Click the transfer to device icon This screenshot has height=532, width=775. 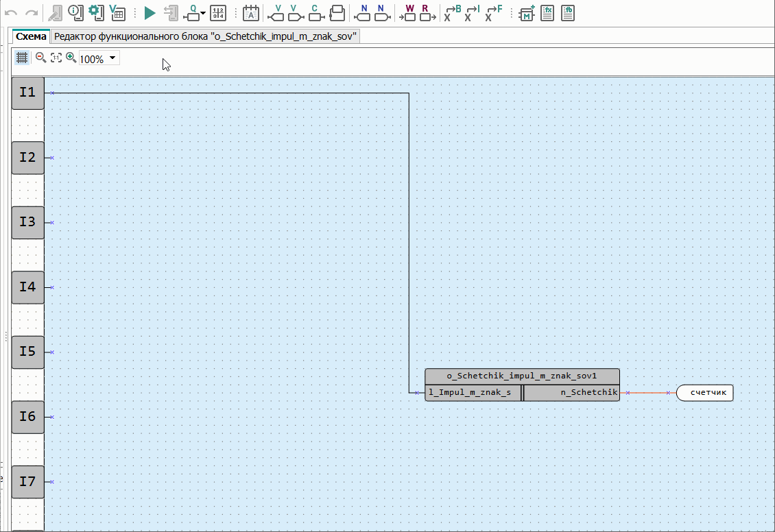click(x=171, y=13)
